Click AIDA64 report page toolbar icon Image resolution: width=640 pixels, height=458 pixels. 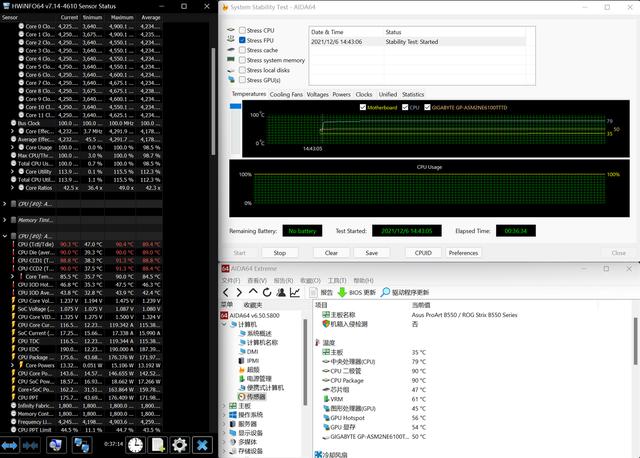313,292
